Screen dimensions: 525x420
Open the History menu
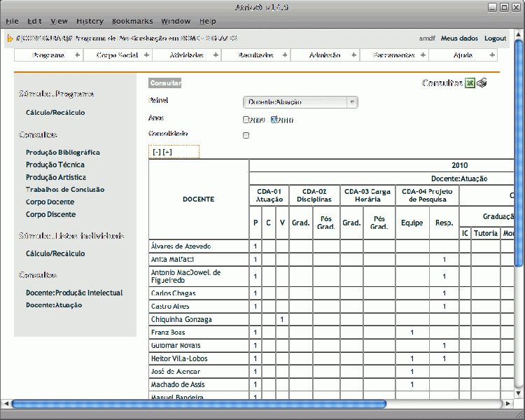pos(90,22)
